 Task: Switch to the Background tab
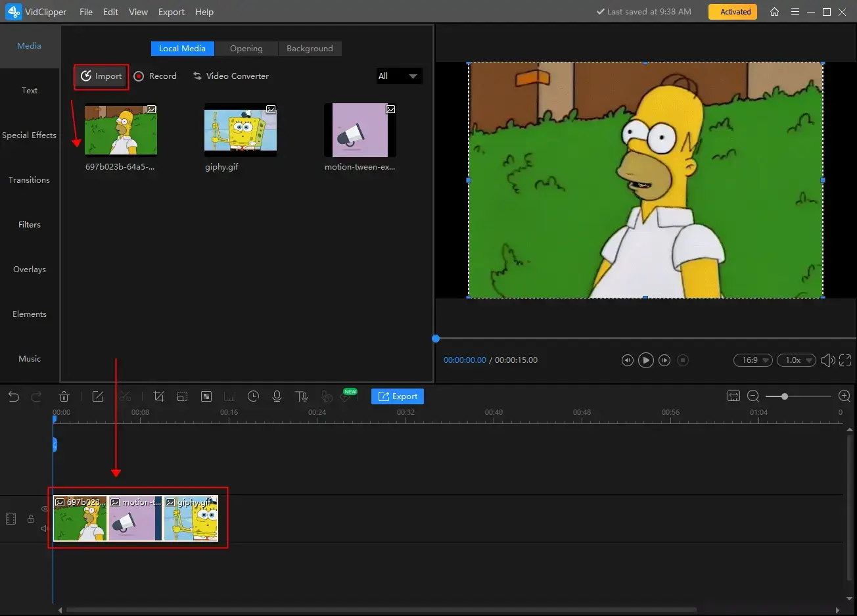(310, 49)
